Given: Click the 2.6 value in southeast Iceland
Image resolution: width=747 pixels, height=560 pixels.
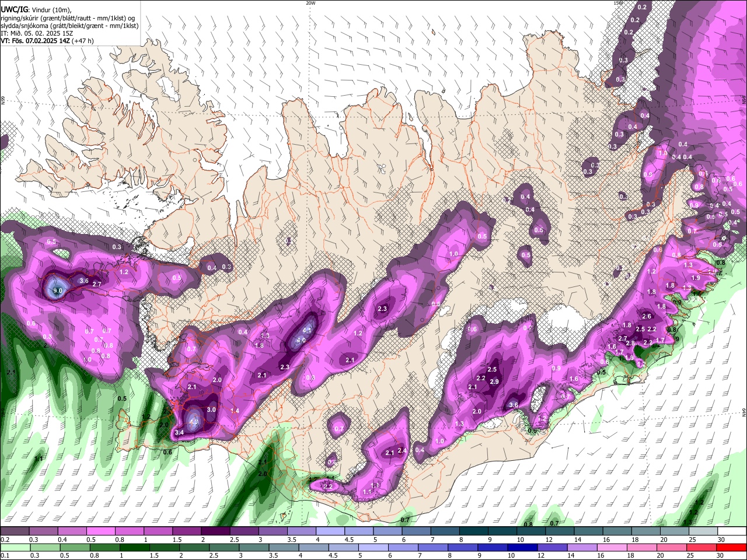Looking at the screenshot, I should tap(647, 316).
